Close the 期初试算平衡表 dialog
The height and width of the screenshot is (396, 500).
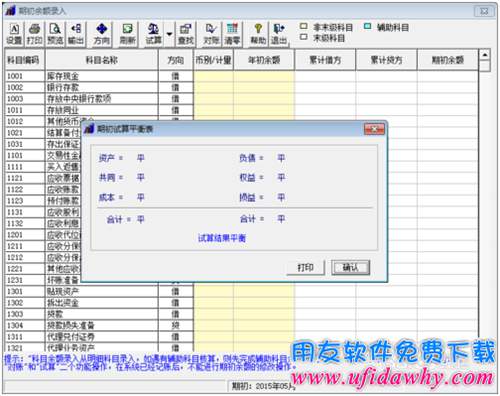(374, 129)
